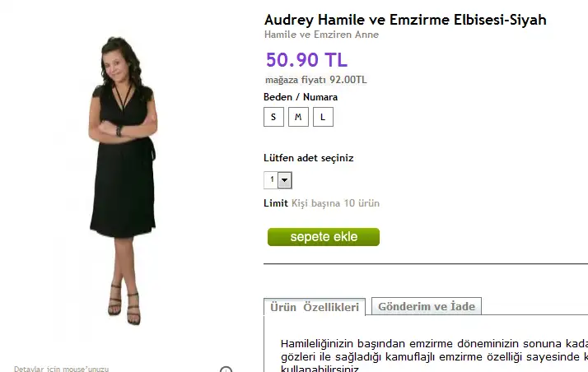Pick size L
Image resolution: width=588 pixels, height=372 pixels.
click(324, 117)
